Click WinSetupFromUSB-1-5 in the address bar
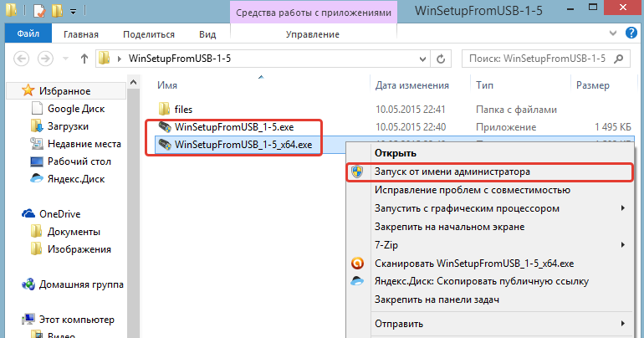This screenshot has height=338, width=644. [x=180, y=59]
